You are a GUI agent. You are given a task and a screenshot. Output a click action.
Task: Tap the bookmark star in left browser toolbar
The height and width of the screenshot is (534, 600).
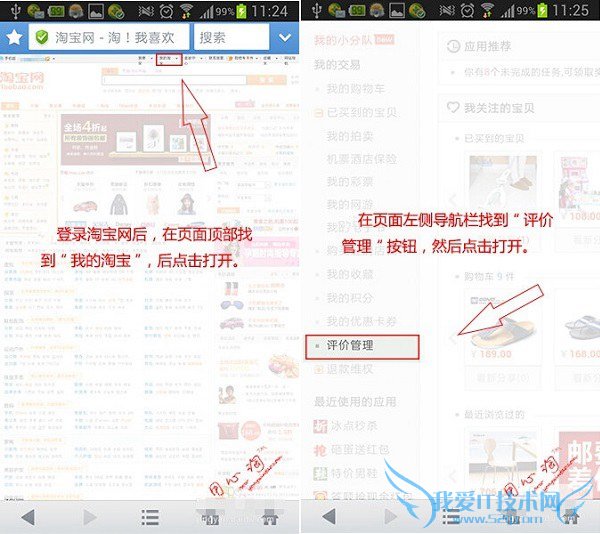pos(14,37)
